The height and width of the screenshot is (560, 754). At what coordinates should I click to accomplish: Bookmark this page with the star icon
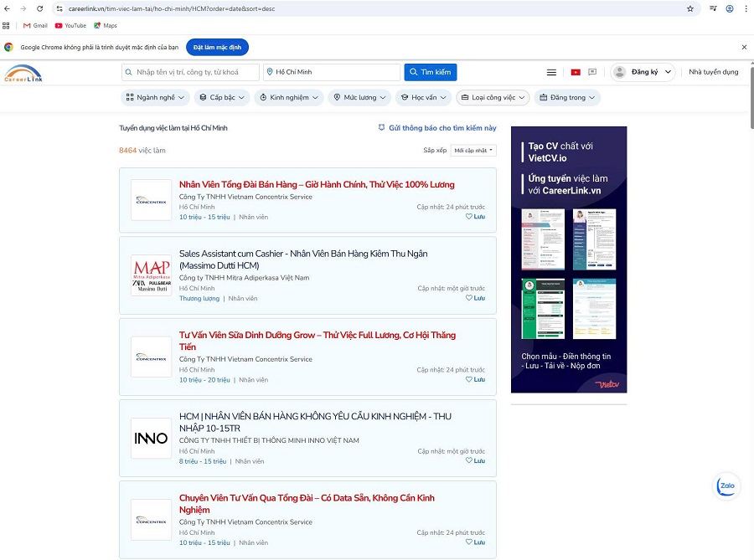(690, 8)
